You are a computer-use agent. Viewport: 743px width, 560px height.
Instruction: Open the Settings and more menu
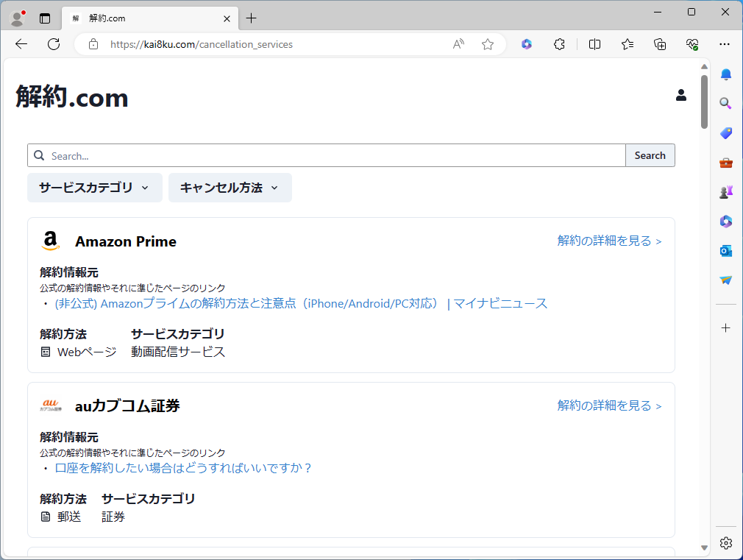[x=725, y=44]
